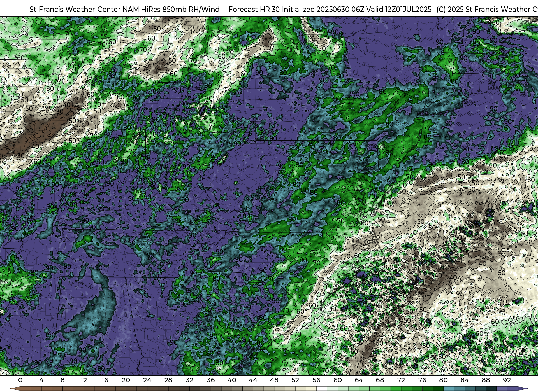Image resolution: width=538 pixels, height=392 pixels.
Task: Click the colorbar tick label "4"
Action: point(41,380)
